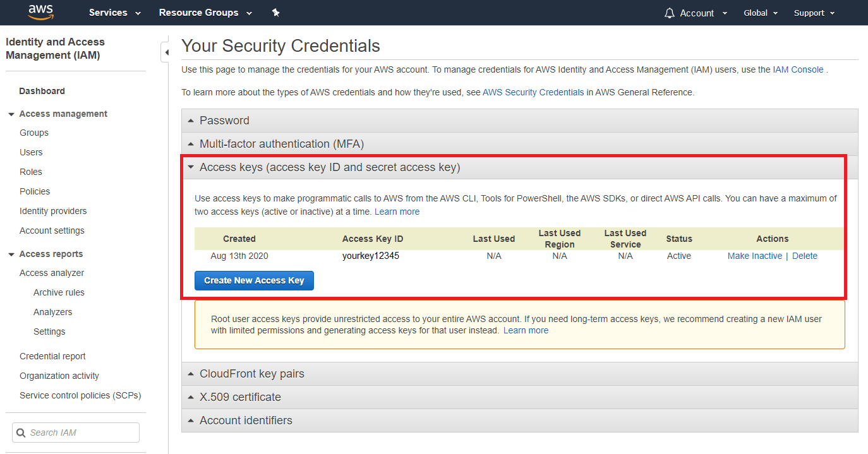The image size is (868, 454).
Task: Open the pinned services star icon
Action: [x=275, y=12]
